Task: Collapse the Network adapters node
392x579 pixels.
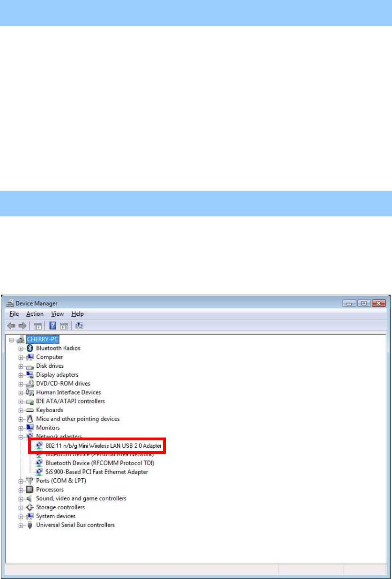Action: [21, 437]
